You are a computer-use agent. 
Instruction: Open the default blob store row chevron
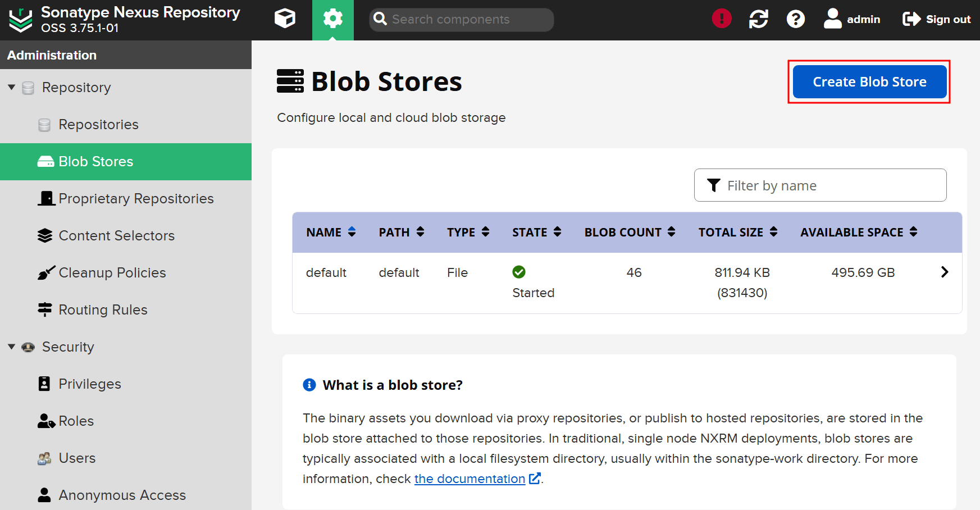coord(944,272)
